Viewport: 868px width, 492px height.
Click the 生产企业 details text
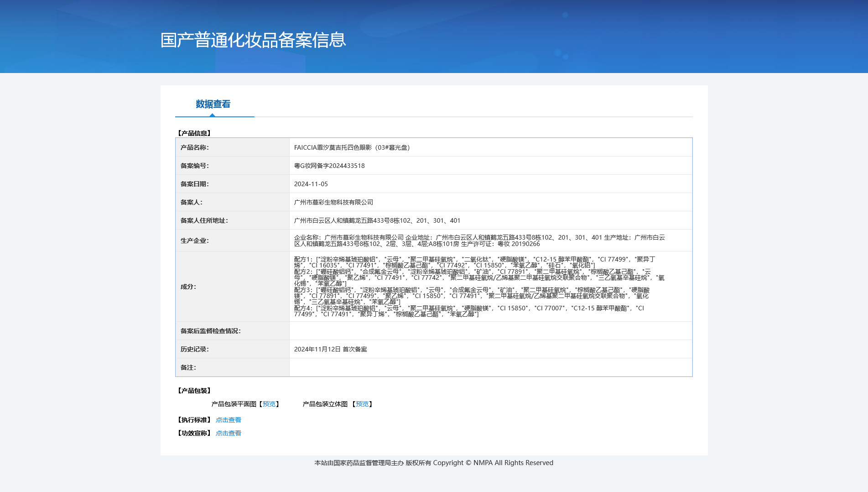(x=479, y=241)
